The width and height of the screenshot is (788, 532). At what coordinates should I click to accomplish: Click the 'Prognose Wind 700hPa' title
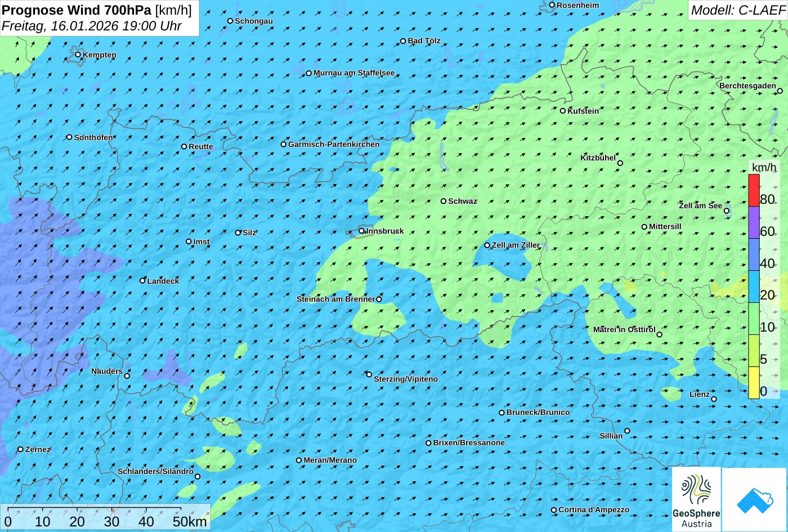tap(77, 10)
